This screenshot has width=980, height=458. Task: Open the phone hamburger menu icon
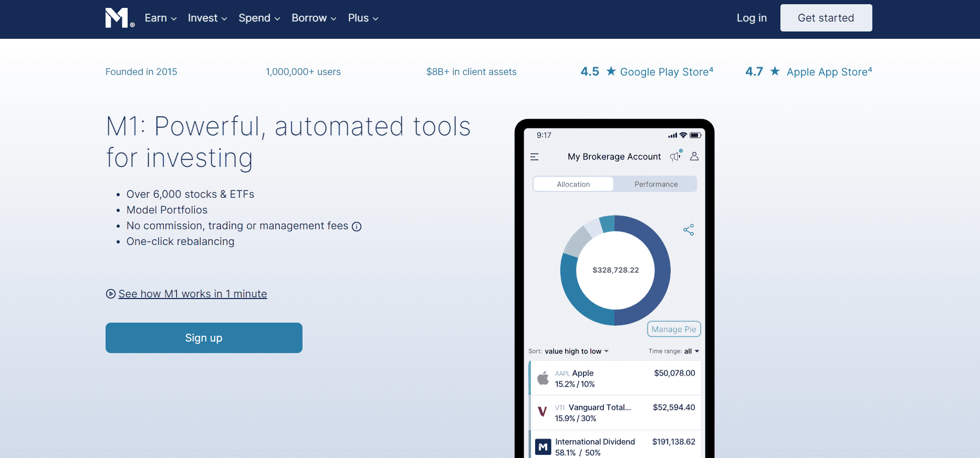coord(535,157)
